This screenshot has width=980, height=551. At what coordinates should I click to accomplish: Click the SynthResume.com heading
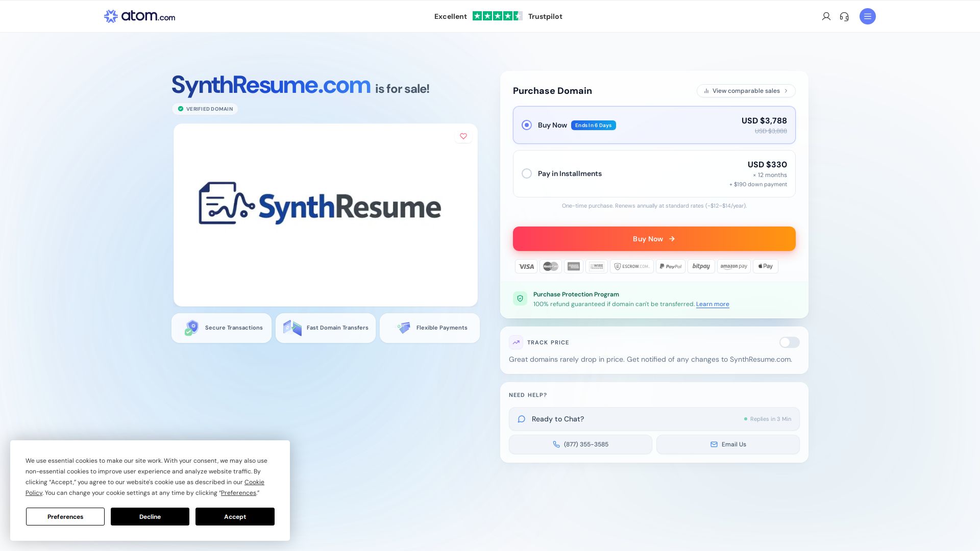click(x=271, y=85)
